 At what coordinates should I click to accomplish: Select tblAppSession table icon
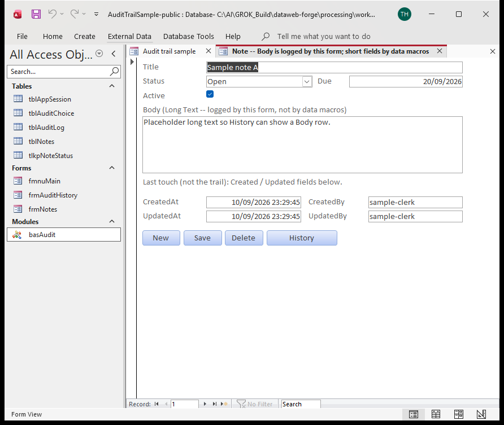click(x=18, y=99)
